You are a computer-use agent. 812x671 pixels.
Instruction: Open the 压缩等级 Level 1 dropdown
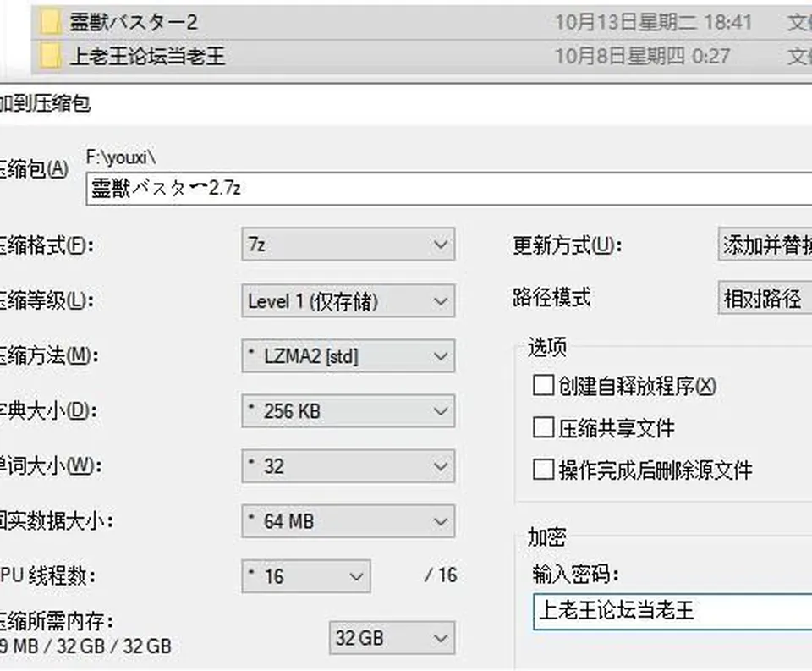(348, 300)
